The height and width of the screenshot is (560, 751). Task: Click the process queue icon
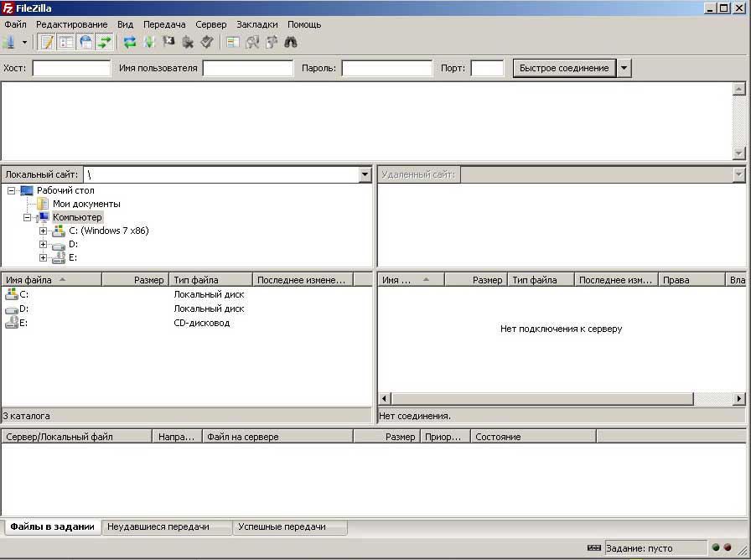coord(149,42)
